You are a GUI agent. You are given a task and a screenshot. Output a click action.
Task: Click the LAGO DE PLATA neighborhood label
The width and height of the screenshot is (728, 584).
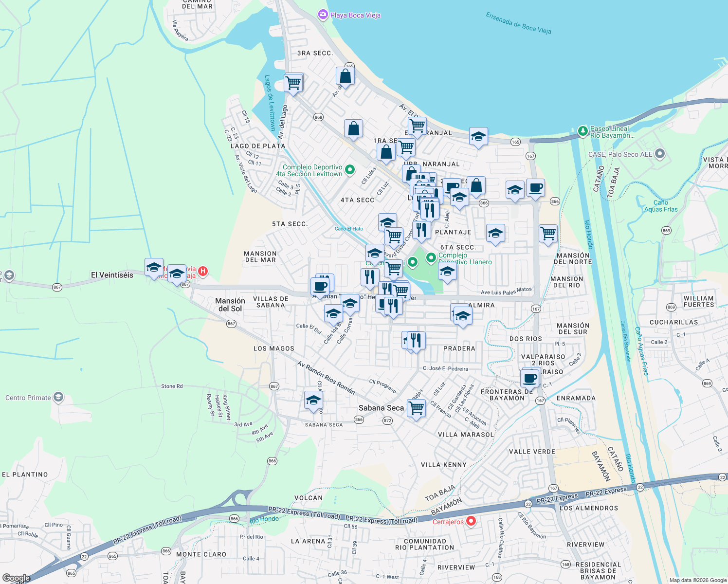258,146
